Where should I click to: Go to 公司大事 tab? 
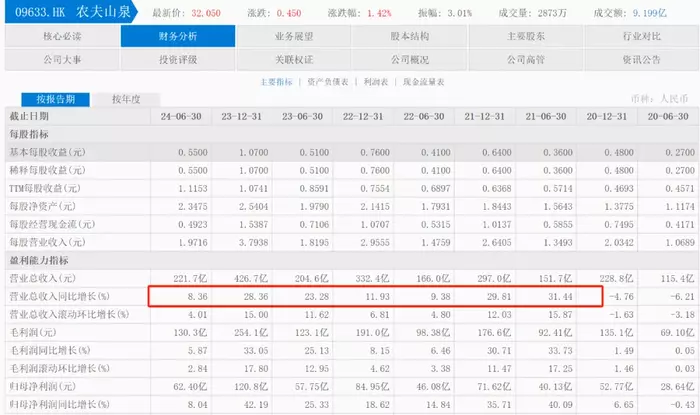click(x=62, y=59)
